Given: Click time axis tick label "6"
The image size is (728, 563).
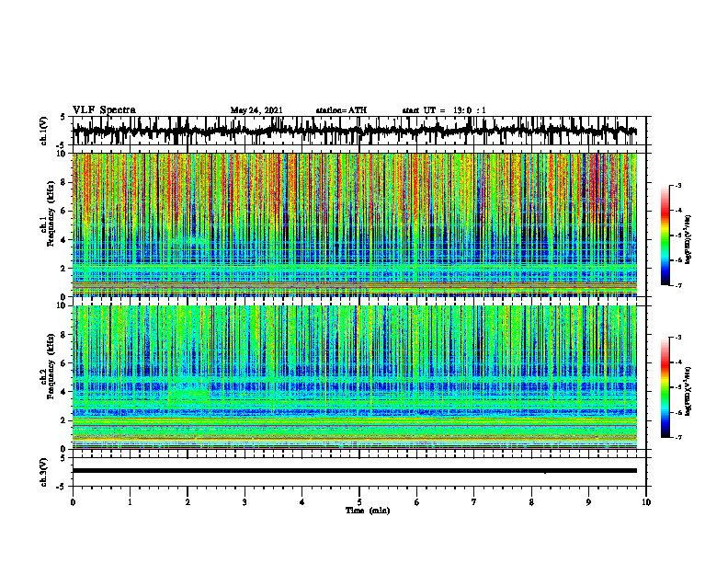Looking at the screenshot, I should point(417,502).
